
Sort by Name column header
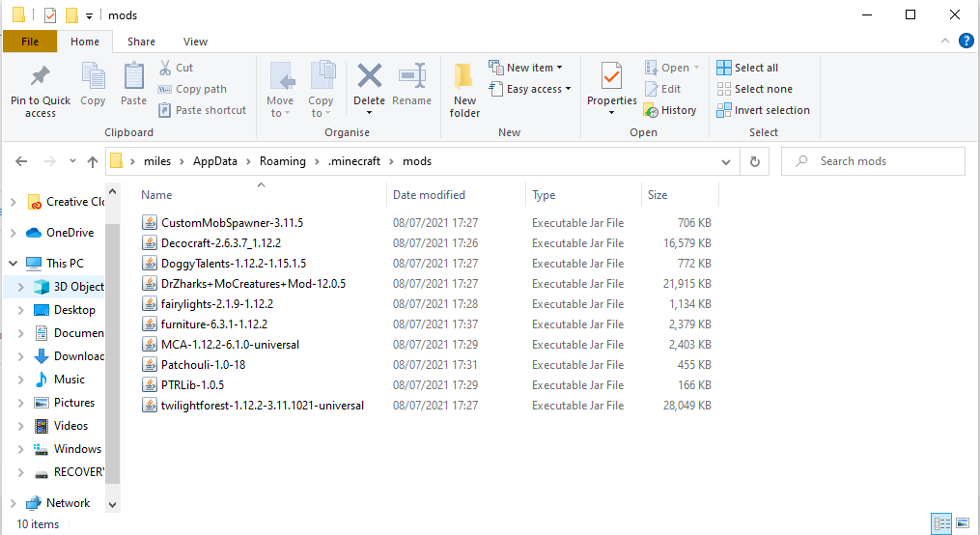[x=156, y=195]
